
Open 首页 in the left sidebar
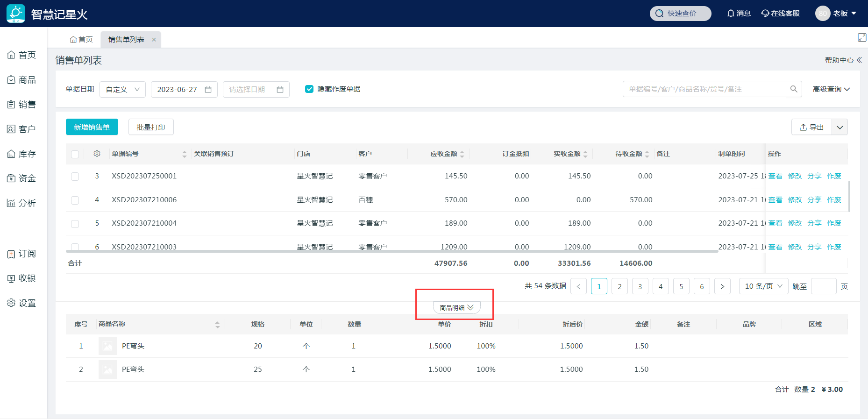point(21,55)
